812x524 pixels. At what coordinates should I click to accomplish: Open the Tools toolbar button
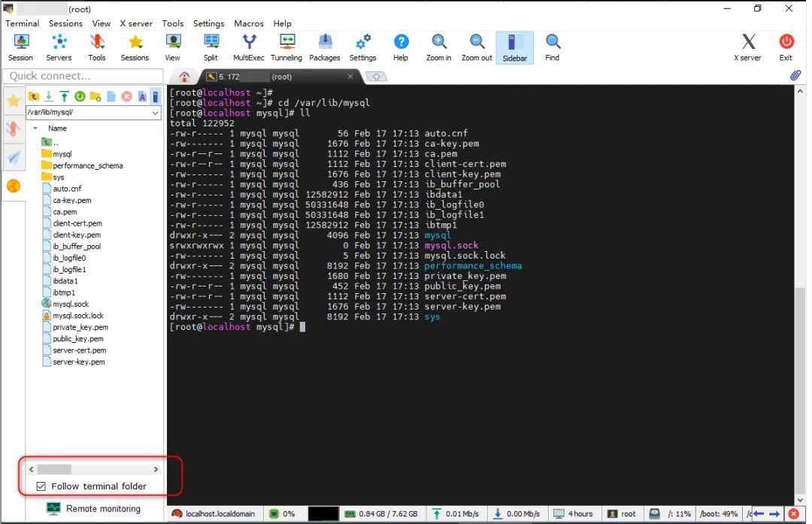[97, 47]
